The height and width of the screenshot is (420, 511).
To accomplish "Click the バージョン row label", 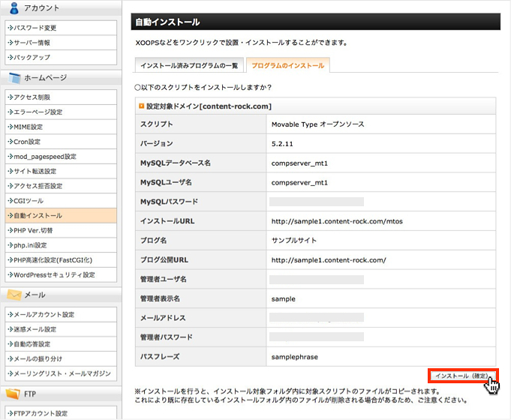I will click(156, 144).
